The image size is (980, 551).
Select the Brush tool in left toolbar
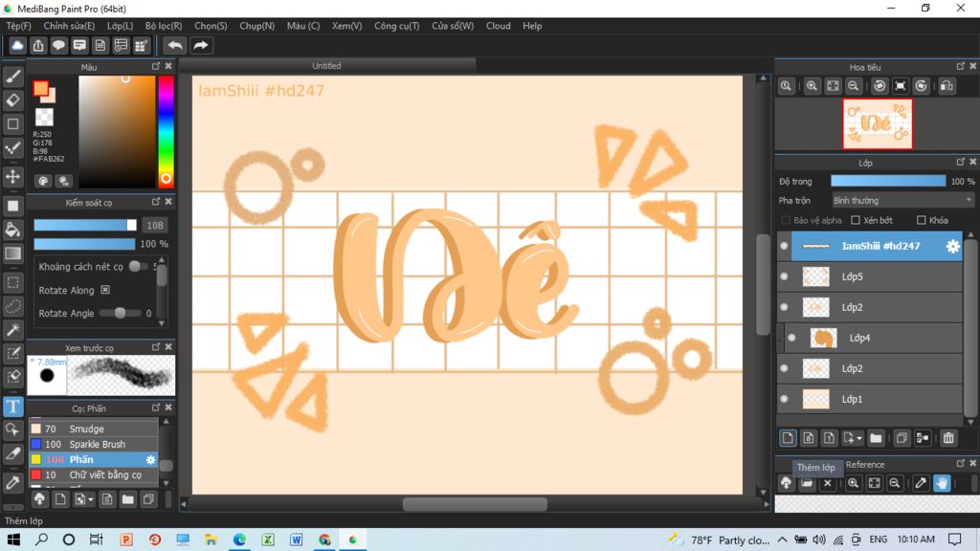(x=12, y=77)
